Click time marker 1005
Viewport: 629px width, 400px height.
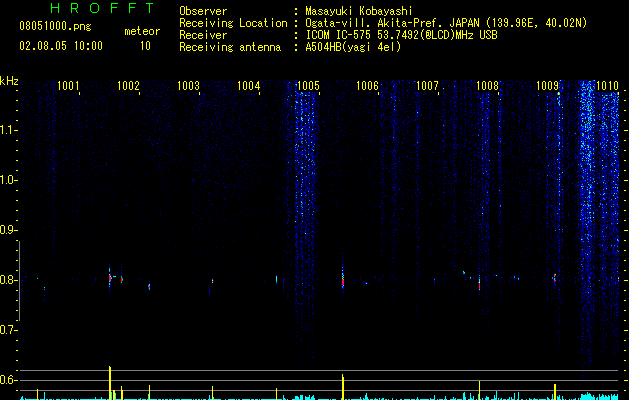click(308, 86)
